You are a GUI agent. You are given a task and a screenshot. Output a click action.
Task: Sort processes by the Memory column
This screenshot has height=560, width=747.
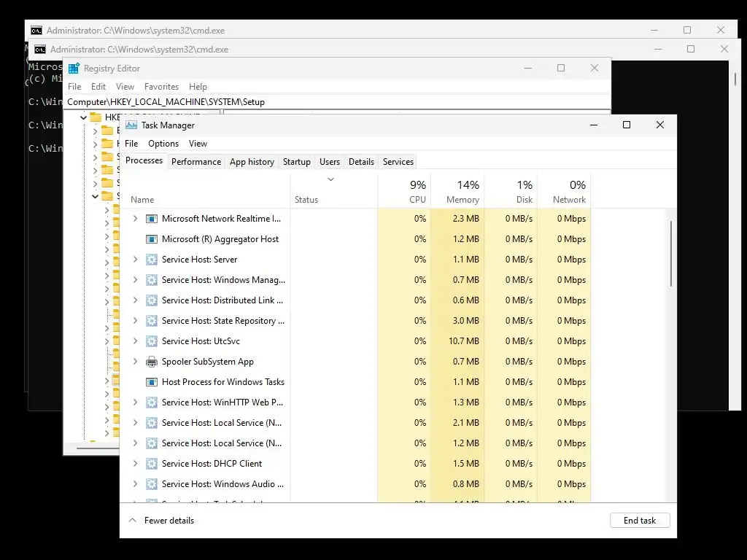tap(457, 192)
